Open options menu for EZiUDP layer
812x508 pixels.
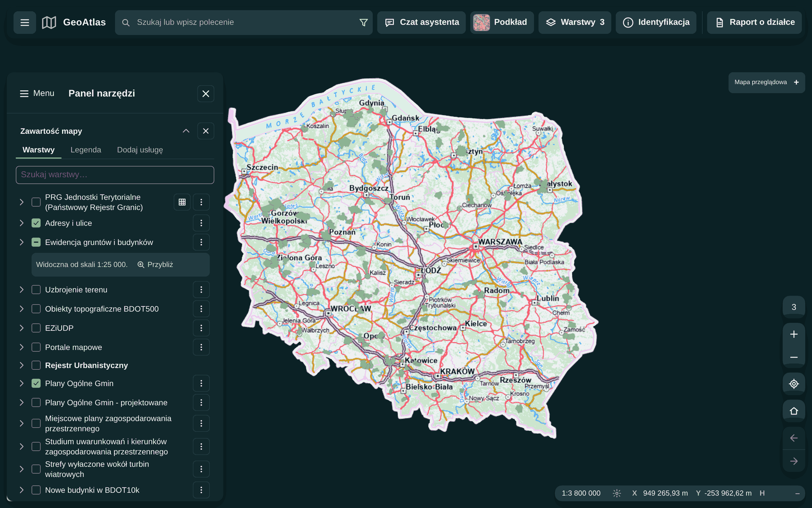[x=201, y=328]
